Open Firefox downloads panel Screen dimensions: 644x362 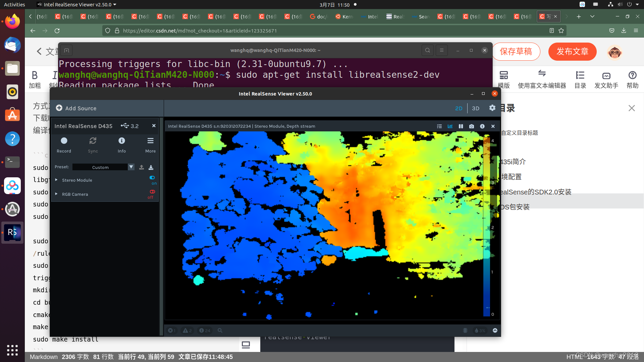coord(624,31)
